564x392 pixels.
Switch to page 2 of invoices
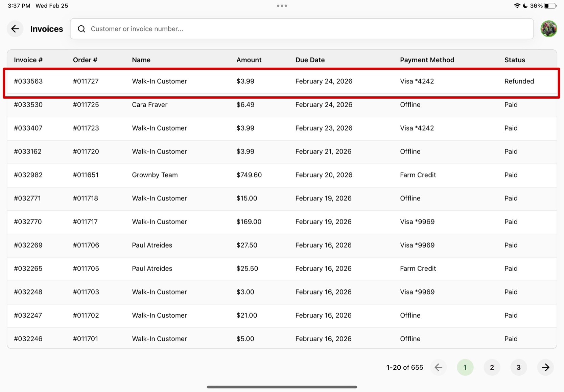click(492, 367)
